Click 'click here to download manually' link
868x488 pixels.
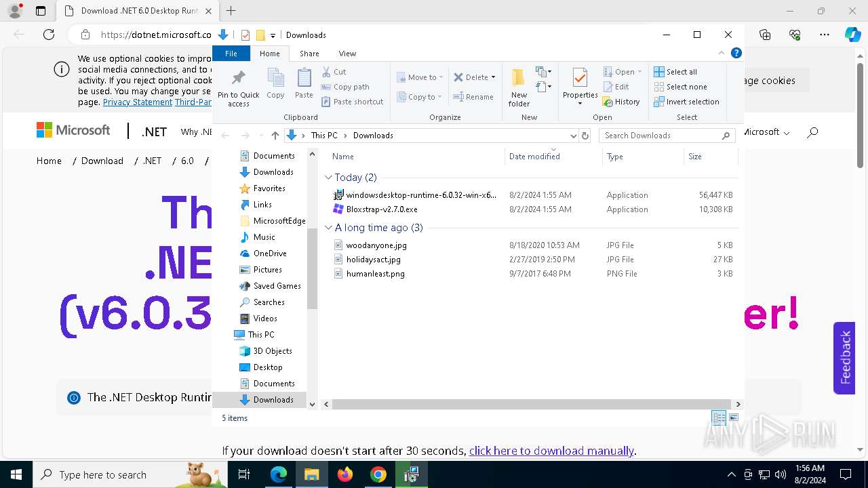(x=551, y=451)
